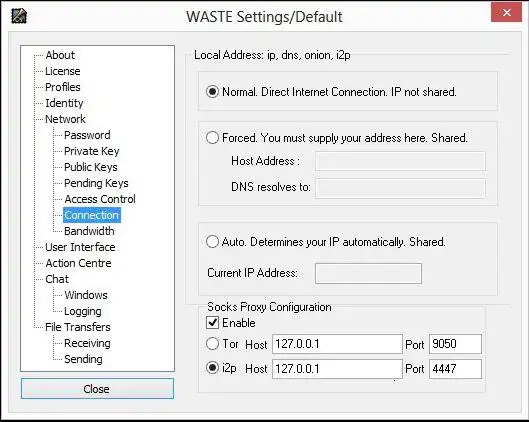The height and width of the screenshot is (422, 529).
Task: Select the Chat tree node
Action: (57, 279)
